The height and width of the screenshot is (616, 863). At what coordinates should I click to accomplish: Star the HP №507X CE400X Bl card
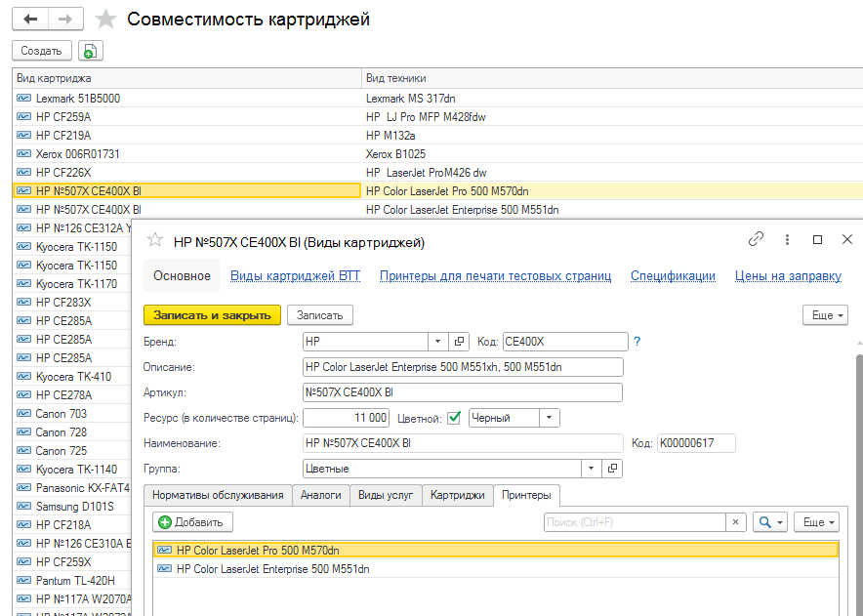pos(155,240)
